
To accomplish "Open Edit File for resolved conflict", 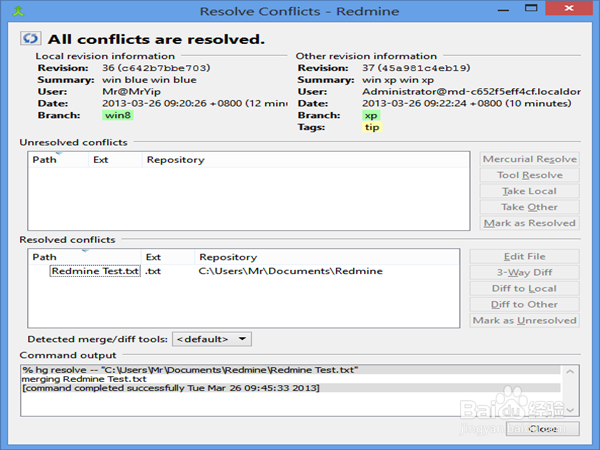I will click(x=525, y=256).
